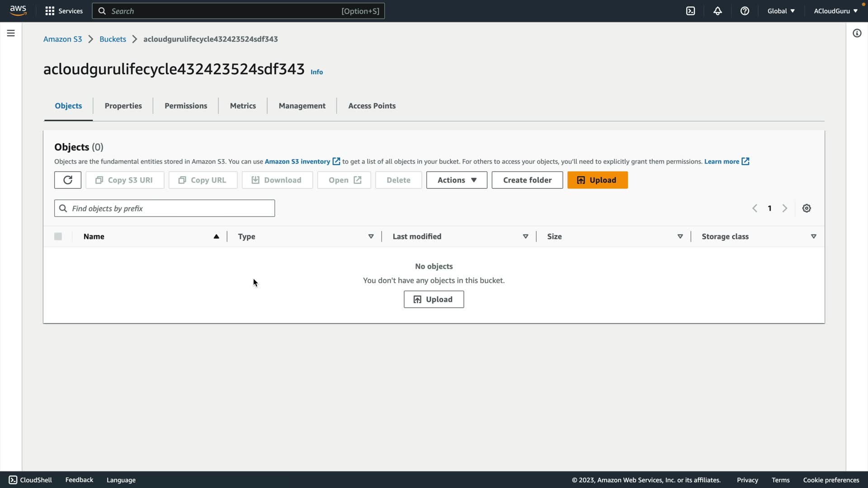Open the Amazon S3 inventory link

[297, 161]
